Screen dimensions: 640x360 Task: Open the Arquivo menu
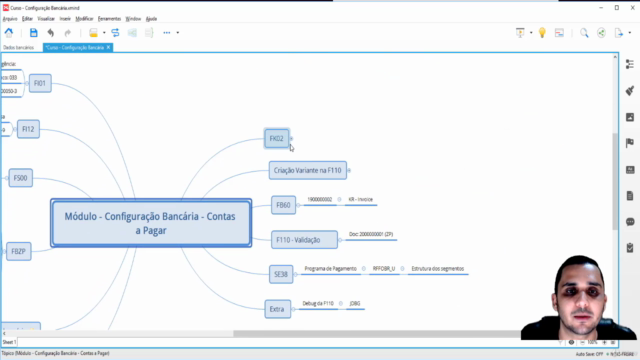[10, 19]
